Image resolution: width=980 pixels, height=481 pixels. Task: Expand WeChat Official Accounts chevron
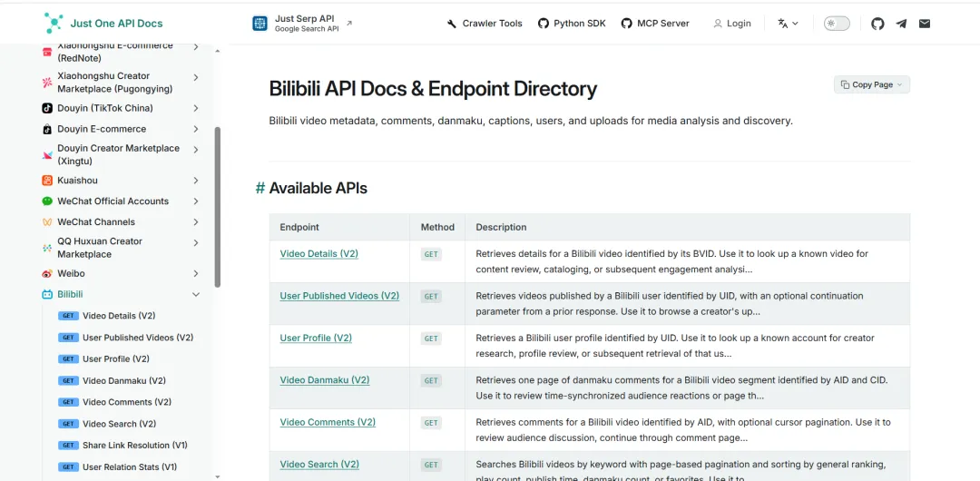click(x=196, y=201)
